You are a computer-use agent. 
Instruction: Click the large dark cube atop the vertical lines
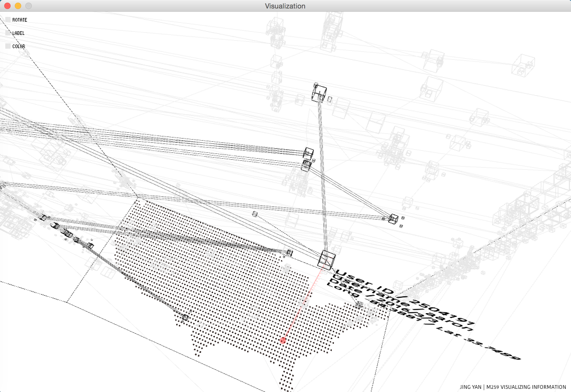pyautogui.click(x=319, y=94)
